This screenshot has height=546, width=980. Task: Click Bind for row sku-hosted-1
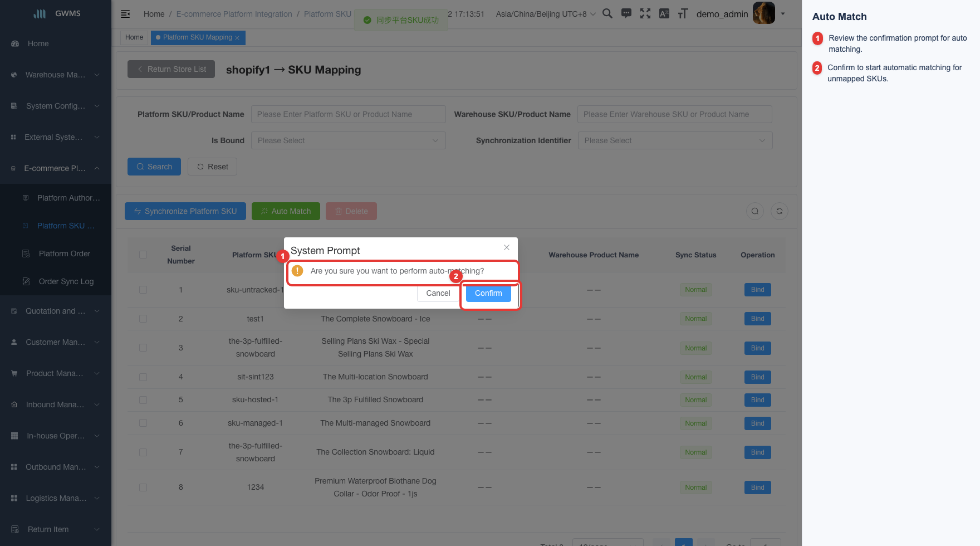click(757, 400)
